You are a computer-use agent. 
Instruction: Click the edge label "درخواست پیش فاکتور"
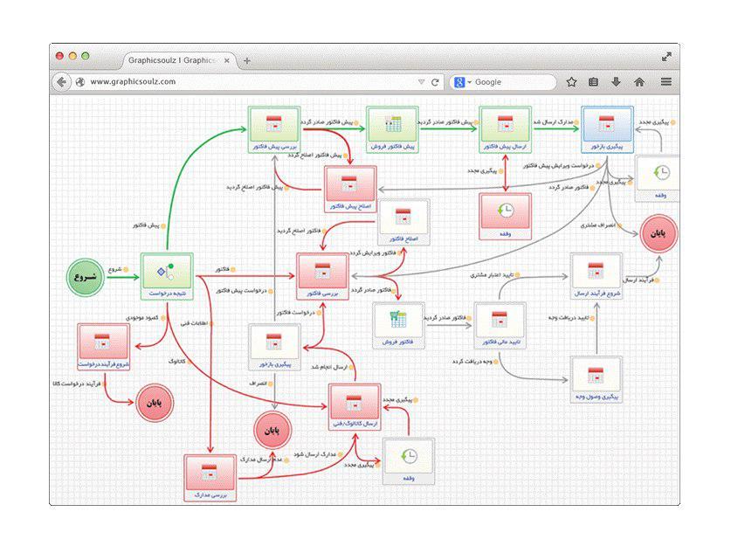(242, 291)
